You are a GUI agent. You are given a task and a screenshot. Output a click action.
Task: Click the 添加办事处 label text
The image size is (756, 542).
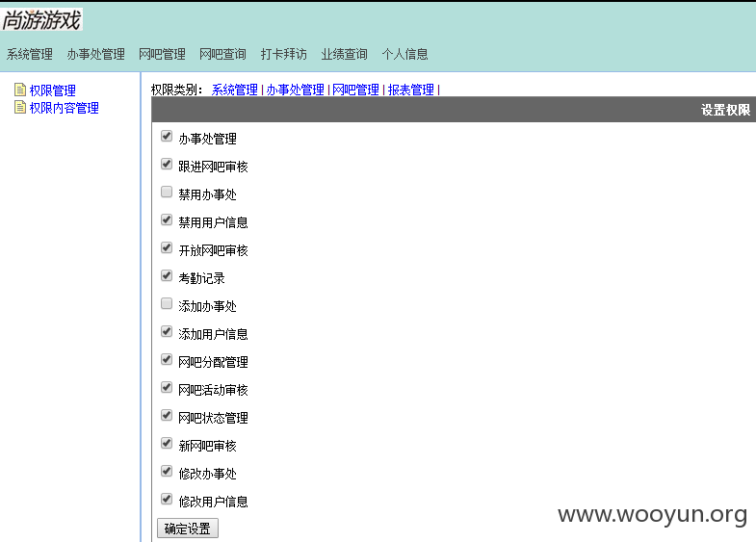click(x=207, y=306)
